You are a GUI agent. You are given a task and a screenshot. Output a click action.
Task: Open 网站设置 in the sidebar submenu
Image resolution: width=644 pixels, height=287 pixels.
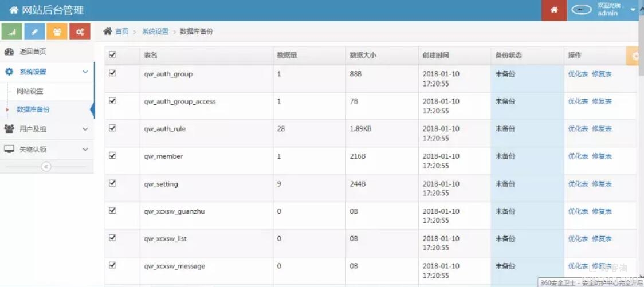click(30, 91)
